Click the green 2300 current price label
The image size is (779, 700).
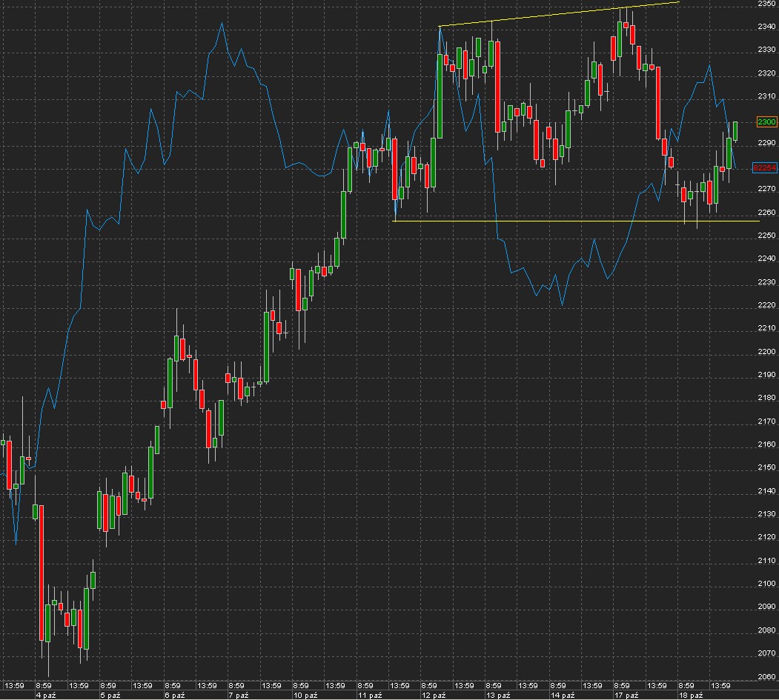pos(766,121)
